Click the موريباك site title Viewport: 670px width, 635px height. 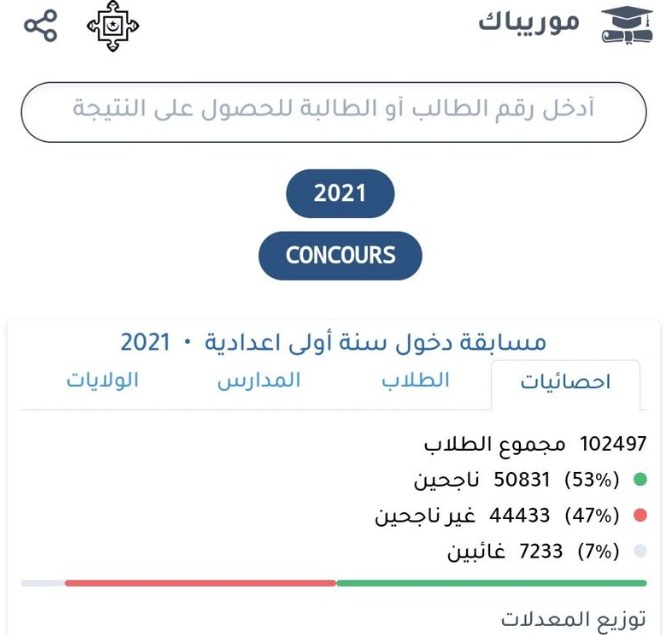[529, 22]
